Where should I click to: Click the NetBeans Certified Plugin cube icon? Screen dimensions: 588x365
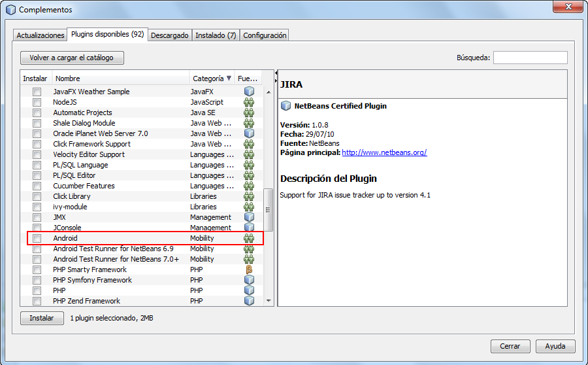286,106
